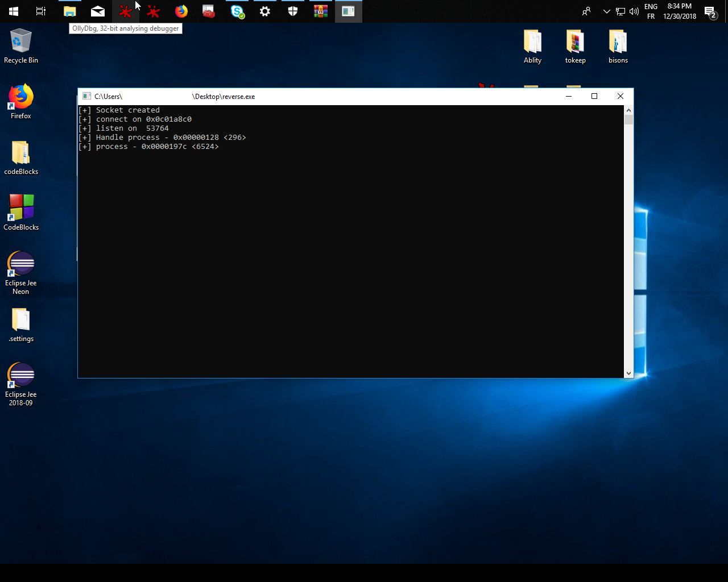Screen dimensions: 728x582
Task: Click the Firefox icon in the taskbar
Action: click(x=181, y=11)
